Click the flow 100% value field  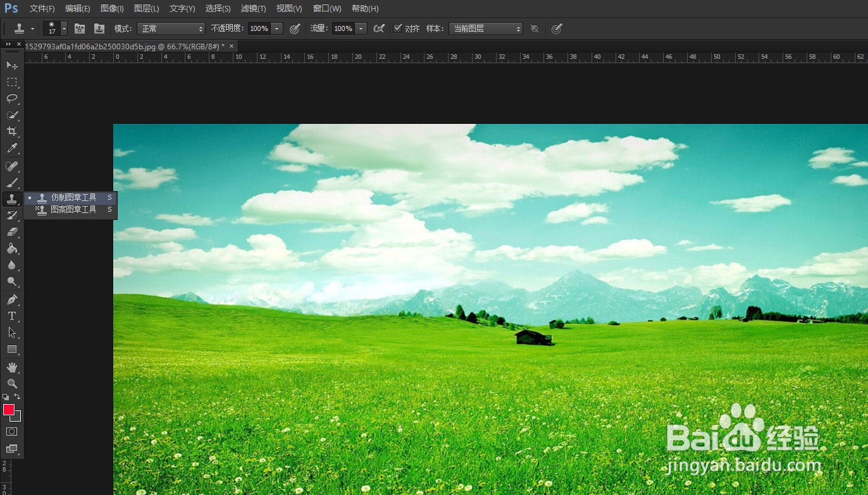coord(343,28)
